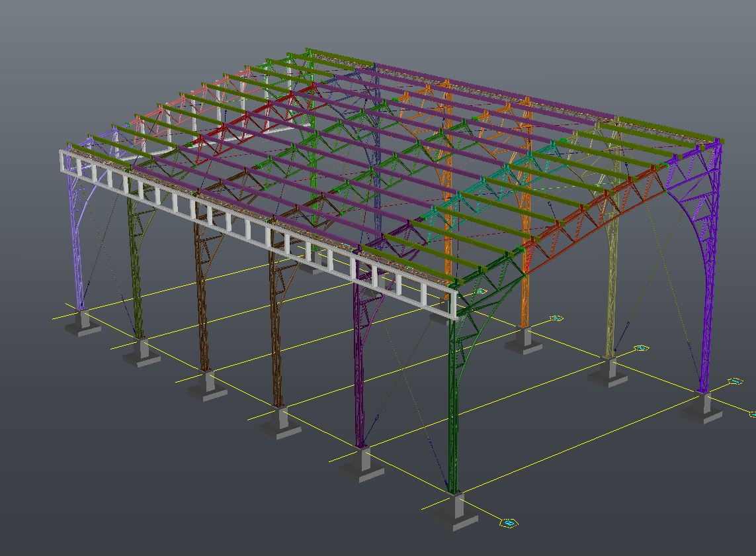756x556 pixels.
Task: Select the grid bubble next to the right purple column base
Action: point(735,382)
